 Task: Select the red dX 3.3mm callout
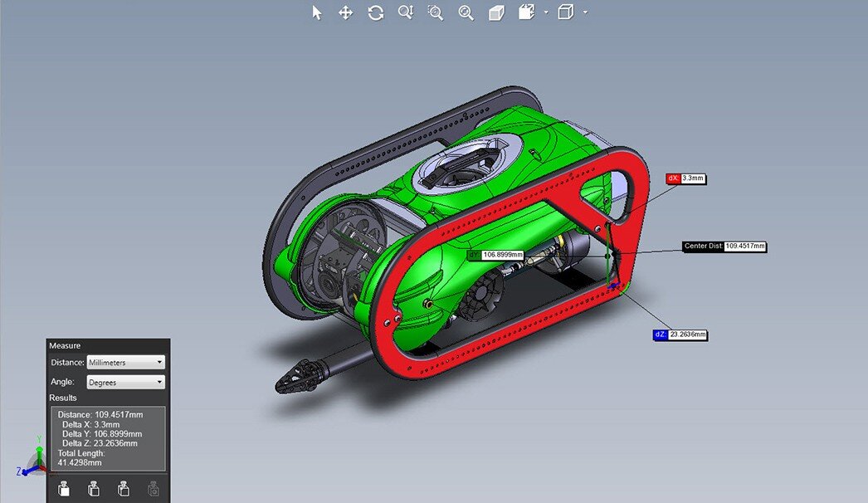[685, 178]
